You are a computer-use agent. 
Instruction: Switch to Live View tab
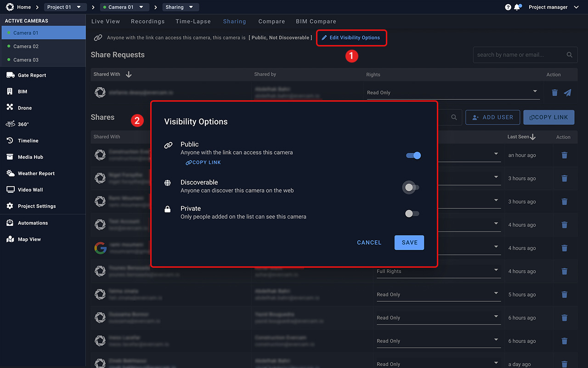(106, 21)
